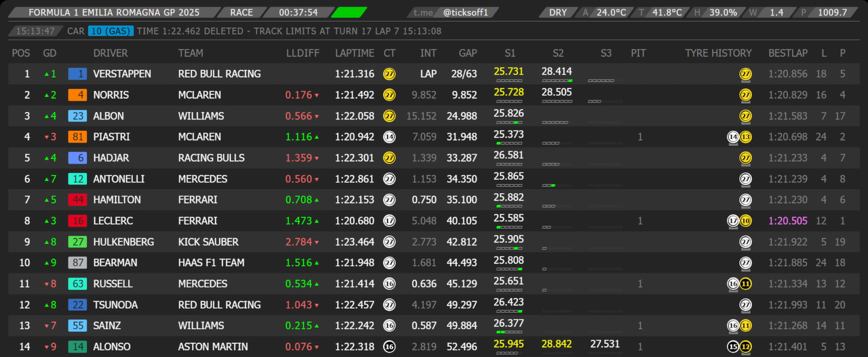The image size is (868, 357).
Task: Click the t.me label in header
Action: 423,12
